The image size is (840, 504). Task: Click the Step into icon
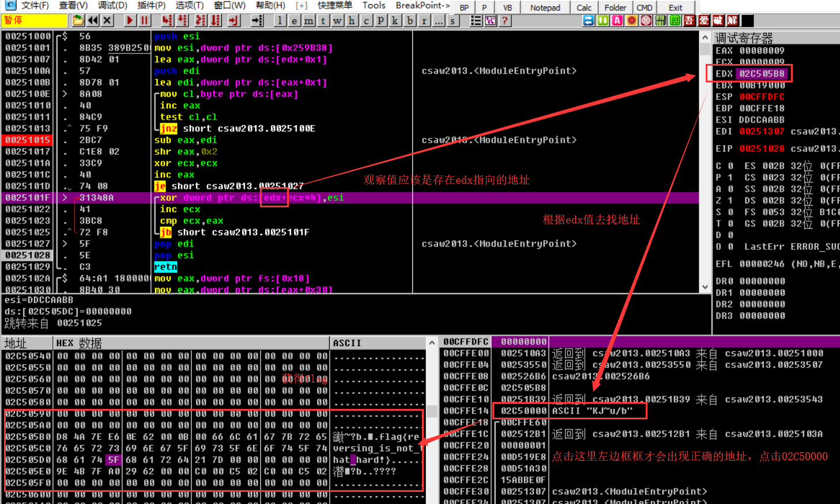167,21
